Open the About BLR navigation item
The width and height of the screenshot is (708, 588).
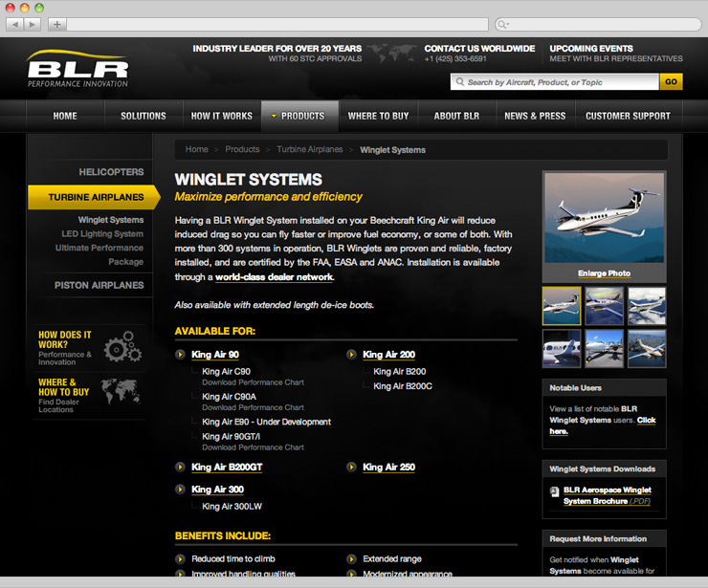point(456,116)
